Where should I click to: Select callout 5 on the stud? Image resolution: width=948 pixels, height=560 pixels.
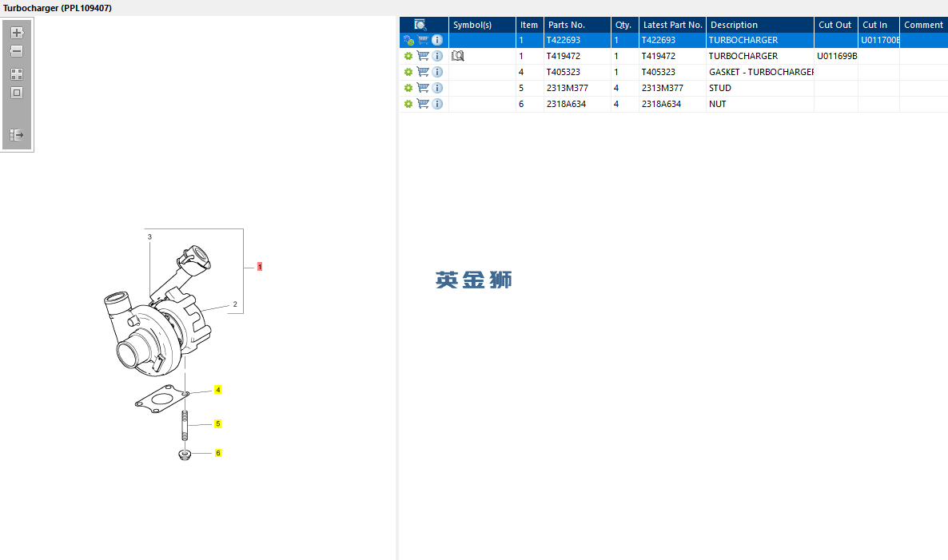click(x=217, y=423)
